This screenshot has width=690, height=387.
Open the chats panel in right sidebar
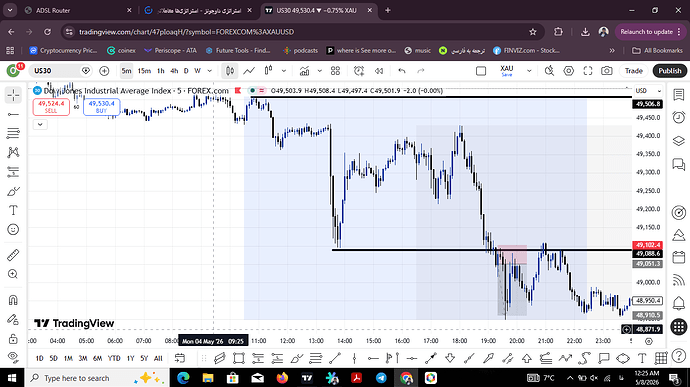tap(679, 165)
